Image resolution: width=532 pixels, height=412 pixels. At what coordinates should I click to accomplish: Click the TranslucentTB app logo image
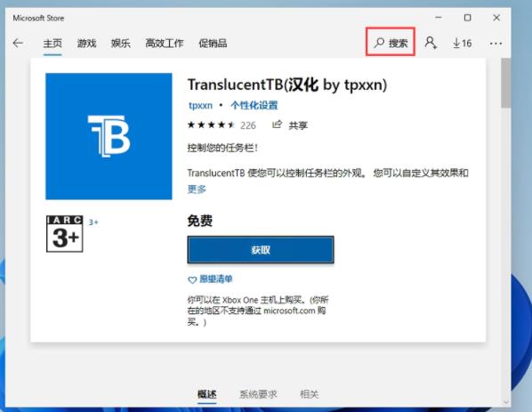point(109,136)
